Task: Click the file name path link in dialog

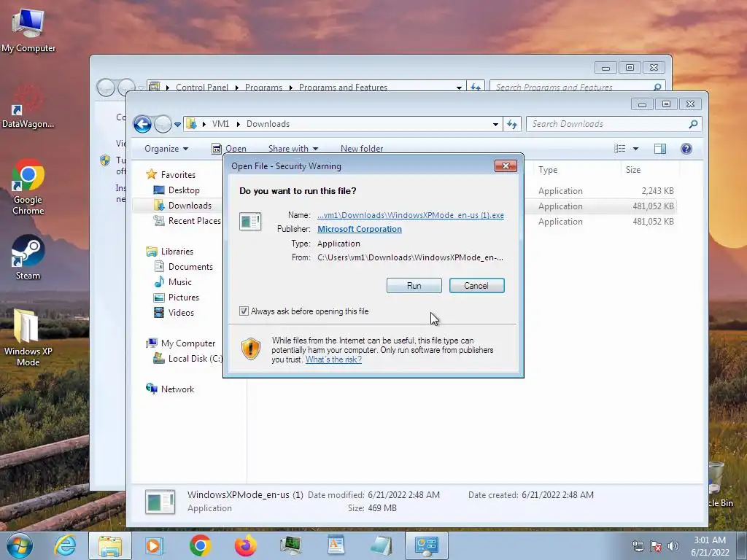Action: [411, 215]
